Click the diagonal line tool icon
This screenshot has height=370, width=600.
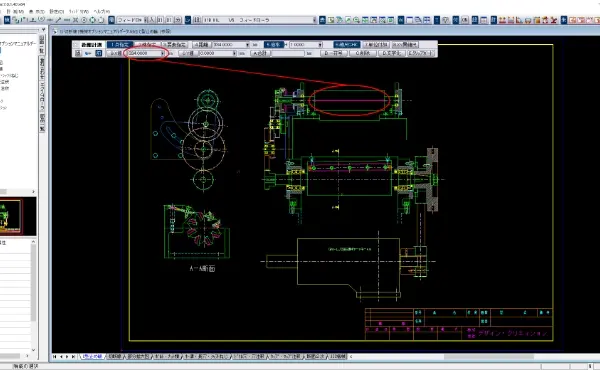point(59,20)
